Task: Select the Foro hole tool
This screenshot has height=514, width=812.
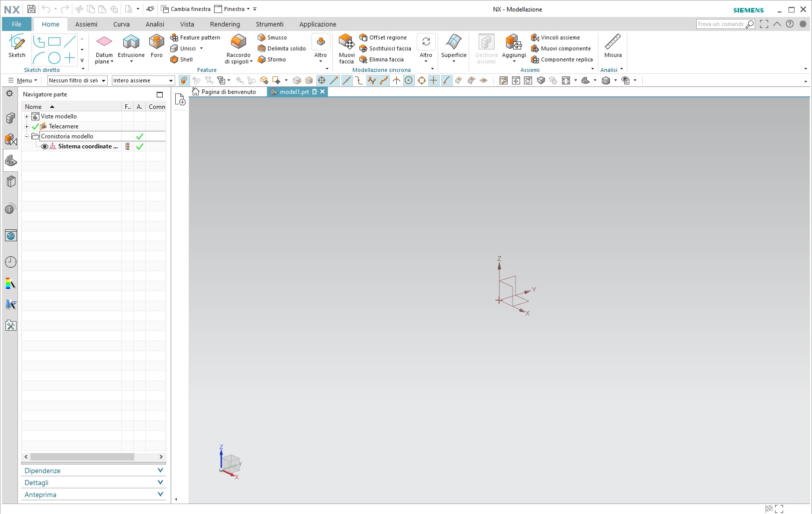Action: click(157, 46)
